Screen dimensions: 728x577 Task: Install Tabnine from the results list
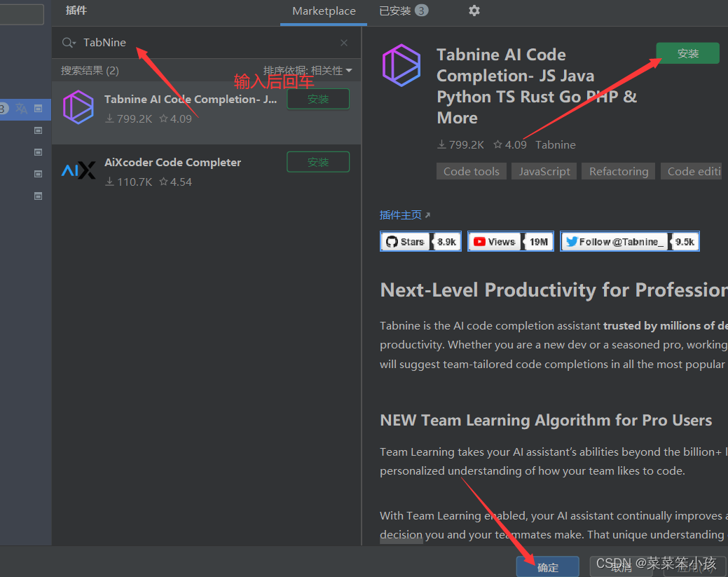click(318, 99)
